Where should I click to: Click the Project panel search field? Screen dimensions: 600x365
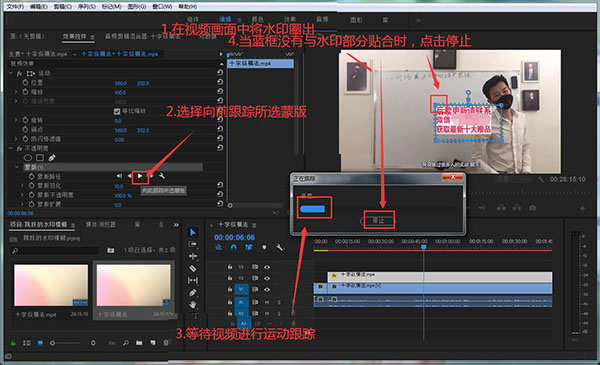54,250
